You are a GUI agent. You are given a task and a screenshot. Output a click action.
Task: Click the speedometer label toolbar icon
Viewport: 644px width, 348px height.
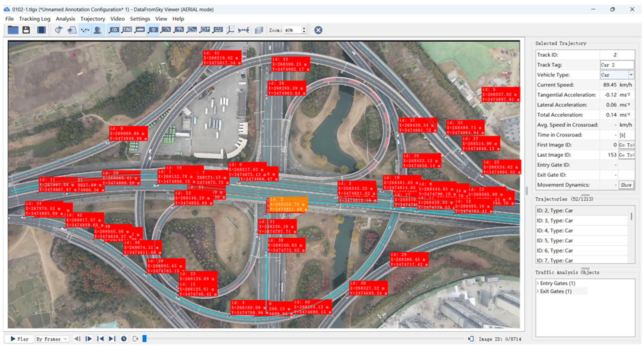click(x=166, y=30)
